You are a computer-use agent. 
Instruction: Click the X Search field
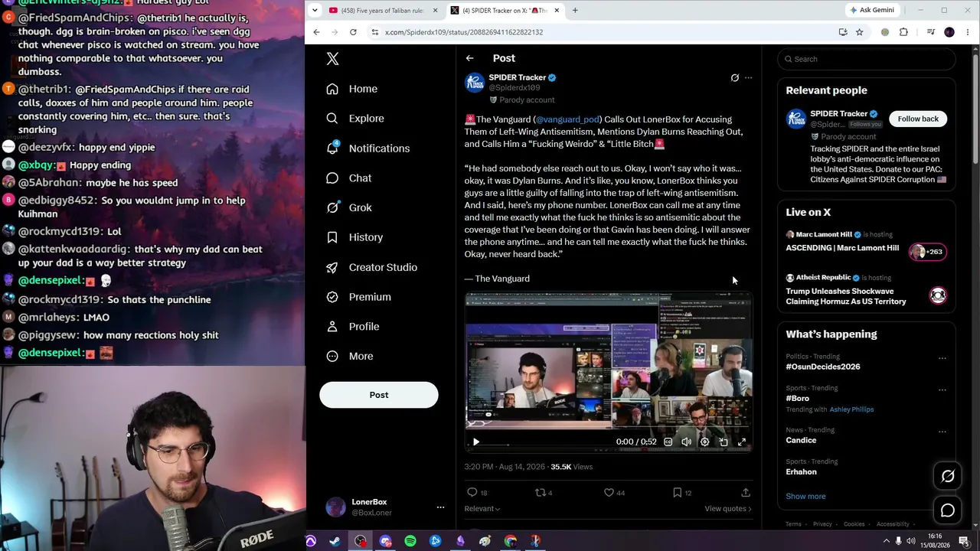(x=867, y=59)
